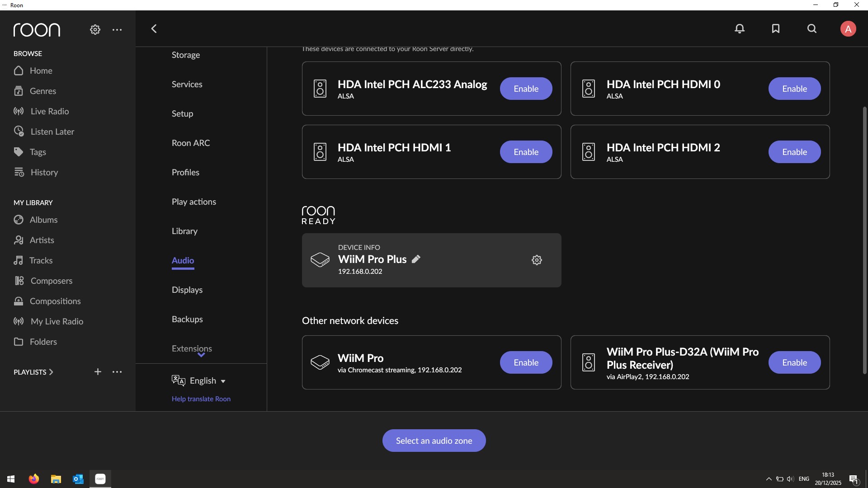Open the notifications bell icon
Image resolution: width=868 pixels, height=488 pixels.
click(740, 29)
